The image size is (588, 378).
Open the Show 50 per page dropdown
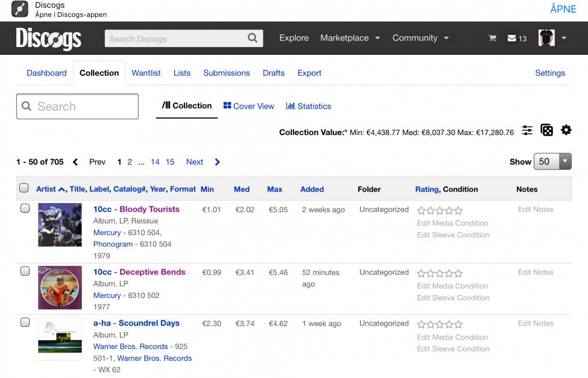(552, 162)
